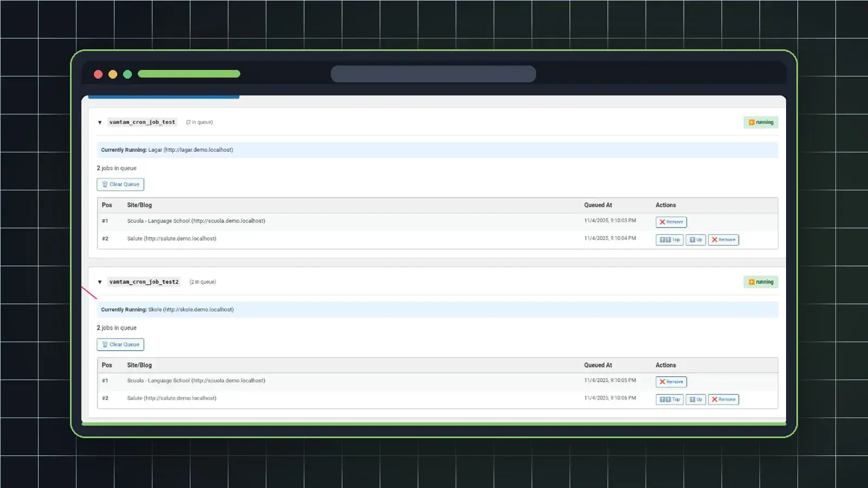This screenshot has height=488, width=868.
Task: Select the vamtam_cron_job_test2 name label
Action: click(x=144, y=282)
